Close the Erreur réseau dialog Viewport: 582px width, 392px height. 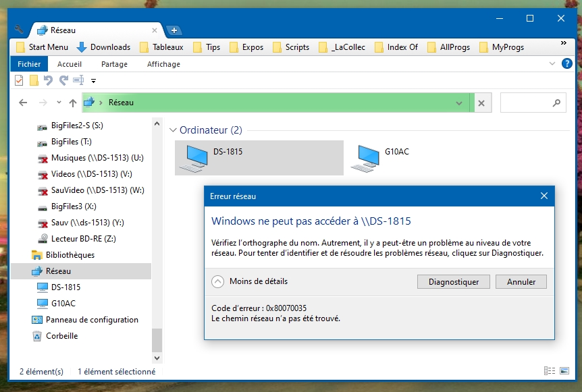point(544,196)
